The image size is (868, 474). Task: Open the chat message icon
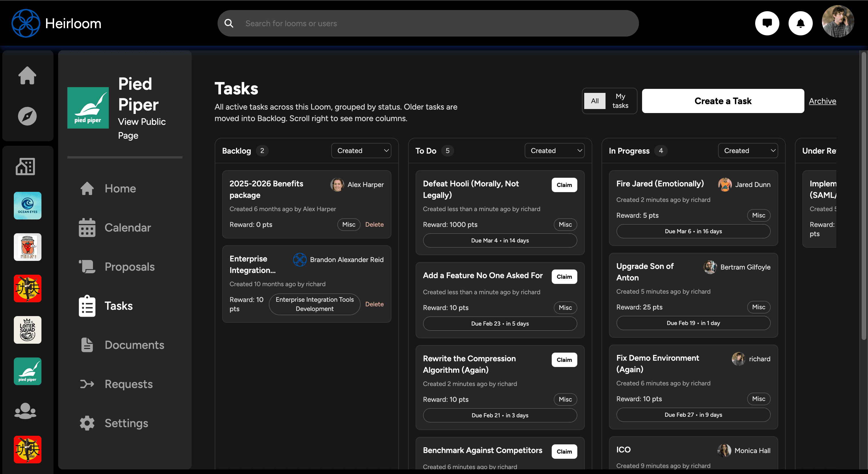pyautogui.click(x=767, y=23)
